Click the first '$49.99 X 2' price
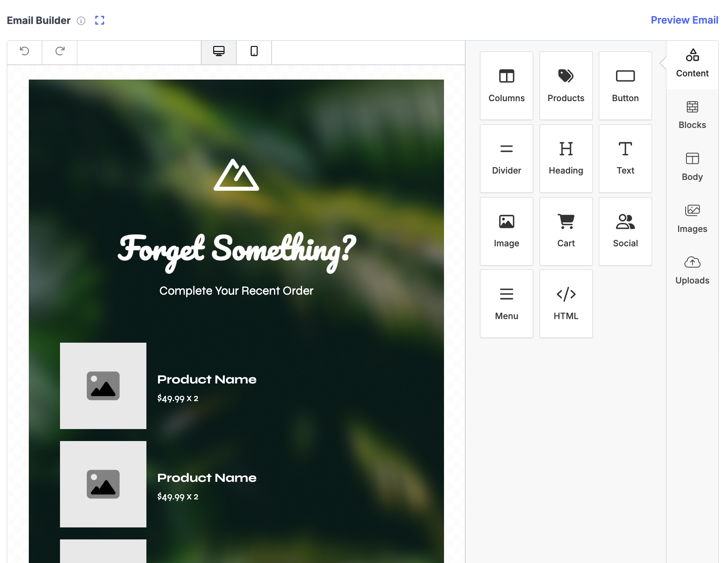The image size is (728, 563). coord(178,398)
